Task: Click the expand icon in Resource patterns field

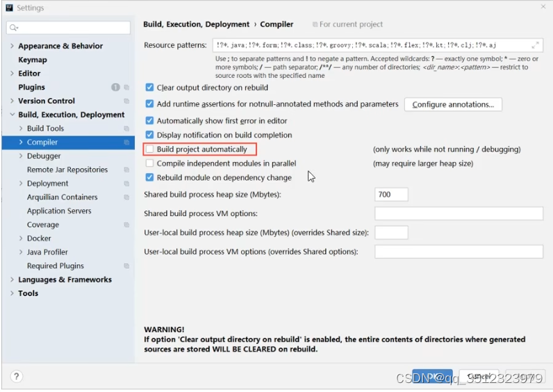Action: pyautogui.click(x=535, y=45)
